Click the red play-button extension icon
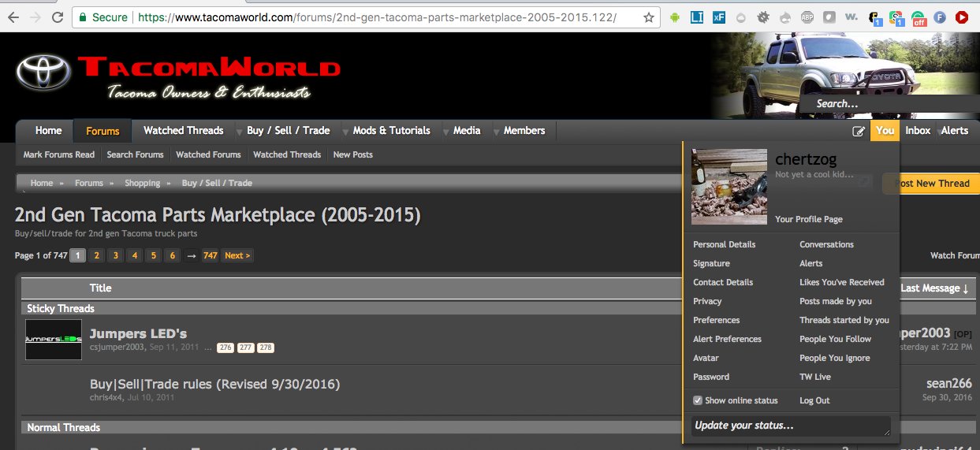 point(962,17)
